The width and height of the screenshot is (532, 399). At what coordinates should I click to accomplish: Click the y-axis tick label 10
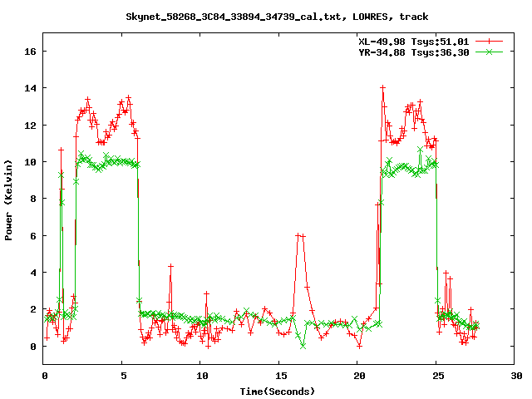30,162
